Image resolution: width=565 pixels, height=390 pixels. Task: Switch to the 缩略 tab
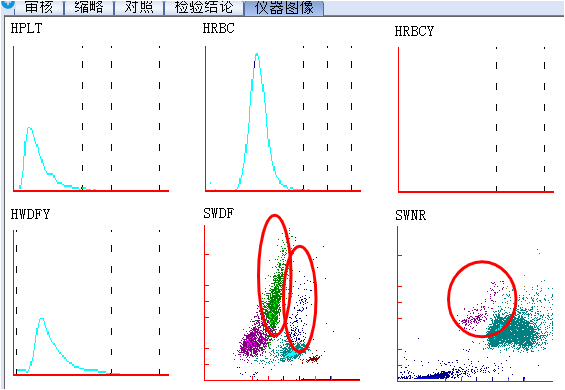[89, 7]
